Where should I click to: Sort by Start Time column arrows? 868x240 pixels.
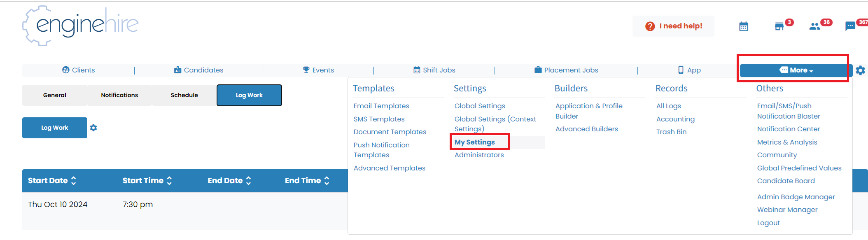(169, 181)
